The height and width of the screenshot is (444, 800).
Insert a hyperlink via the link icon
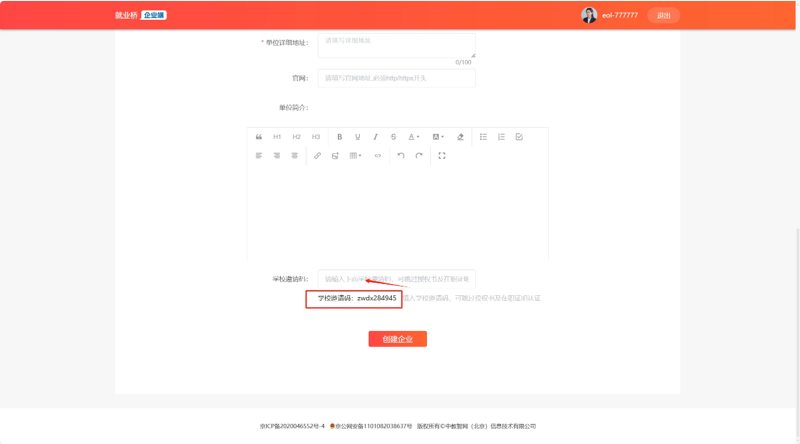click(x=318, y=156)
